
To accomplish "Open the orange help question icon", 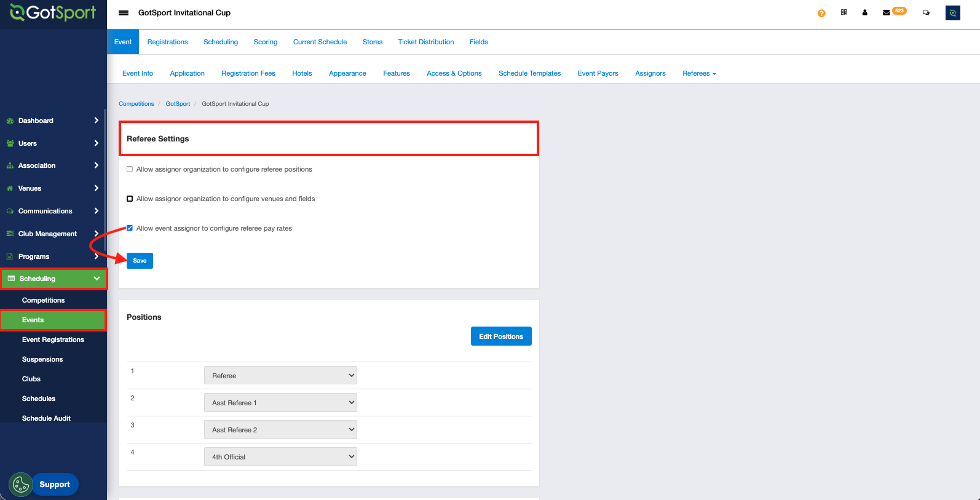I will click(x=821, y=13).
